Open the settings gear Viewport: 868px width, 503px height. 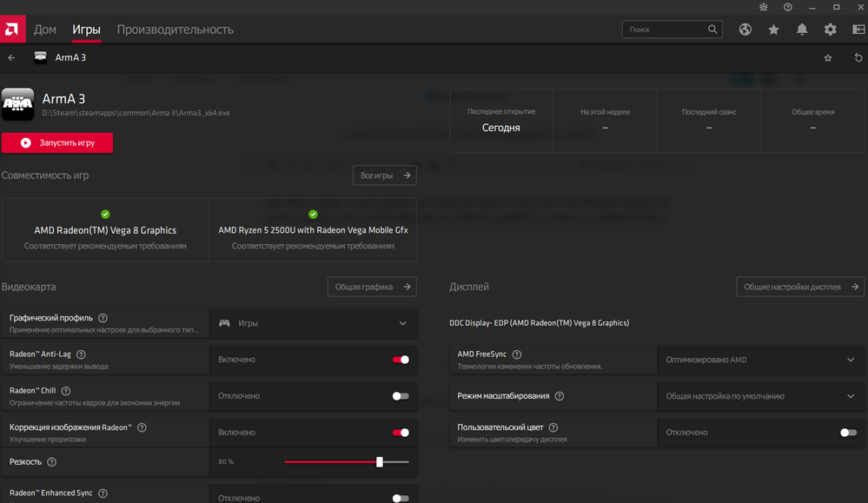click(830, 30)
